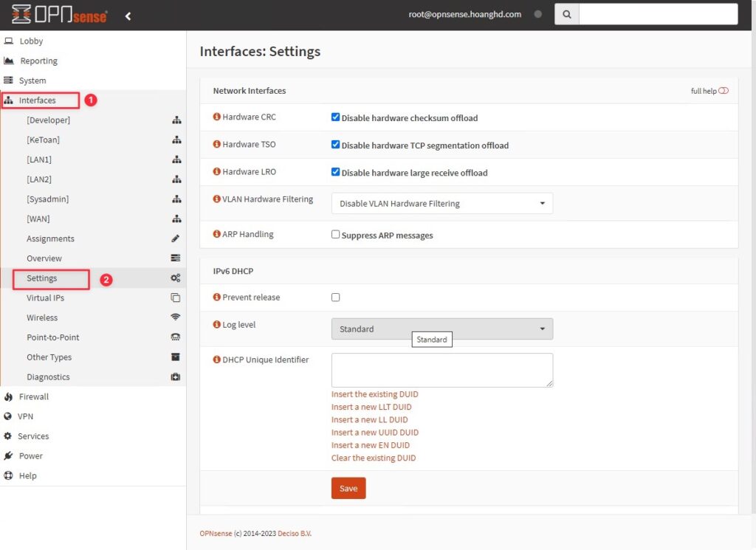Click Insert a new UUID DUID link
Screen dimensions: 756x550
tap(374, 433)
